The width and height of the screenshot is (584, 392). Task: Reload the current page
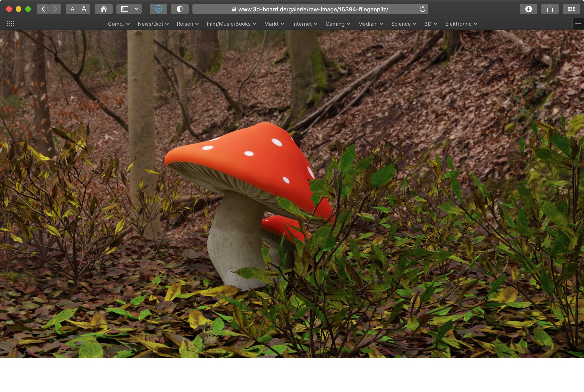click(x=422, y=9)
